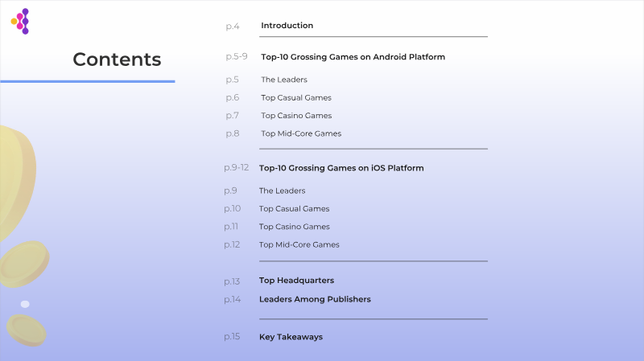Viewport: 644px width, 361px height.
Task: Select The Leaders under Android Platform
Action: [x=283, y=80]
